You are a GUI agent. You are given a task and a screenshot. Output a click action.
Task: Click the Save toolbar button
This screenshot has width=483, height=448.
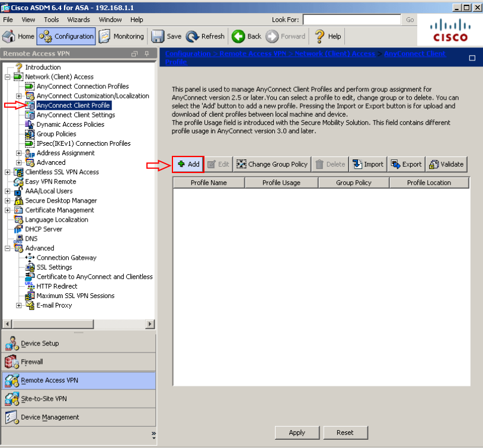pos(167,36)
